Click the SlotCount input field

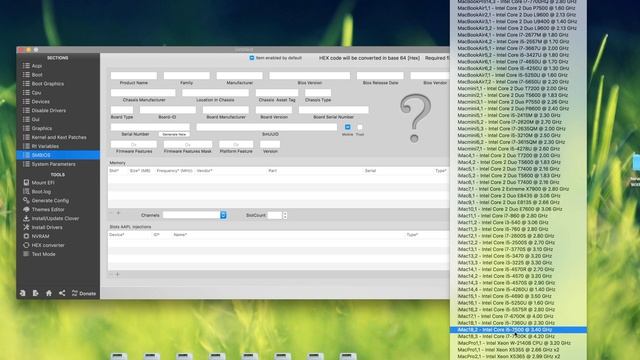coord(275,215)
